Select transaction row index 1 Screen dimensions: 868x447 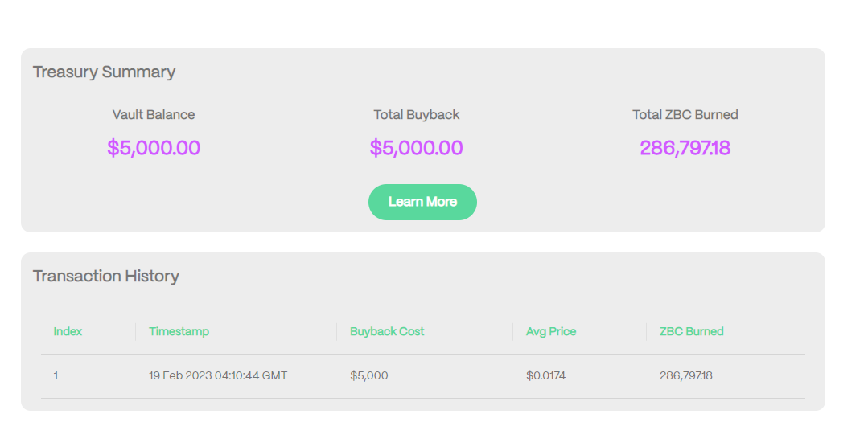point(56,375)
